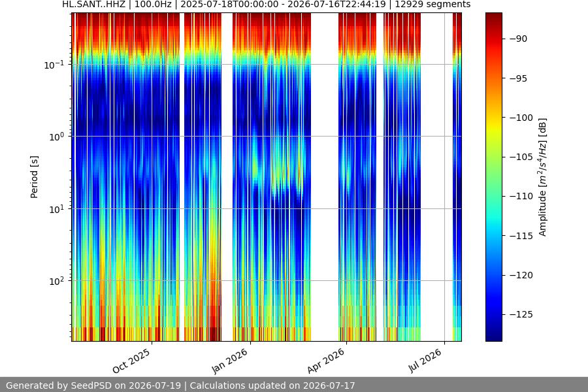
Task: Click the 'Amplitude [m²/s⁴/Hz] [dB]' colorbar label
Action: tap(543, 177)
